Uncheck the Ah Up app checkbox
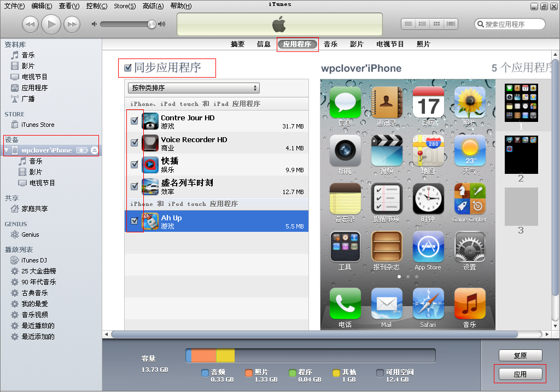560x392 pixels. 135,221
